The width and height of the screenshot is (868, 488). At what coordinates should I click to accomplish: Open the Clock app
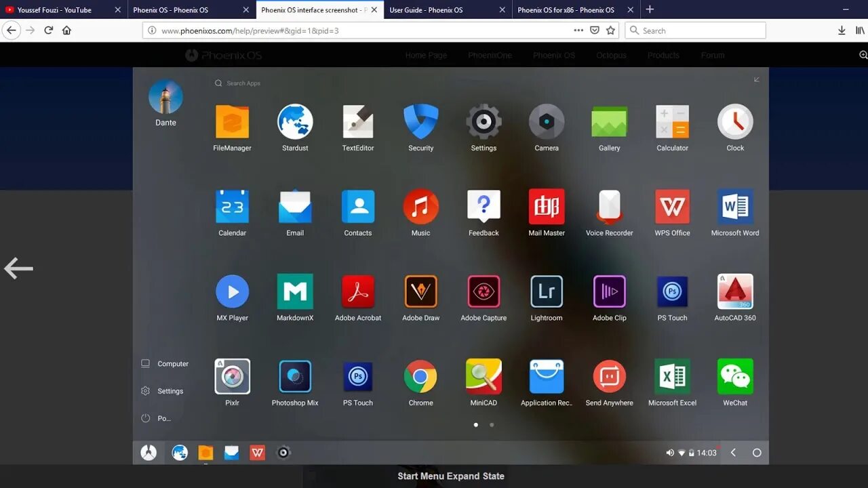pyautogui.click(x=735, y=122)
